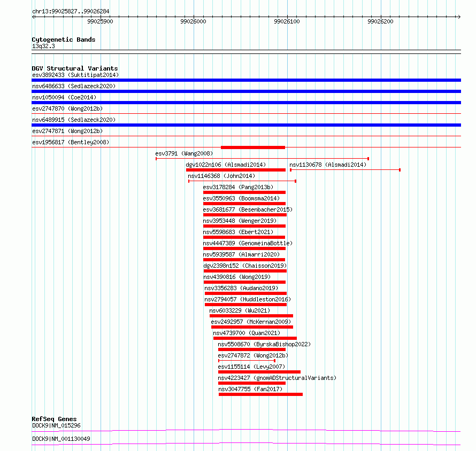Open dgv1022n106 (Alsmadi2014) variant
The height and width of the screenshot is (451, 476).
tap(226, 165)
